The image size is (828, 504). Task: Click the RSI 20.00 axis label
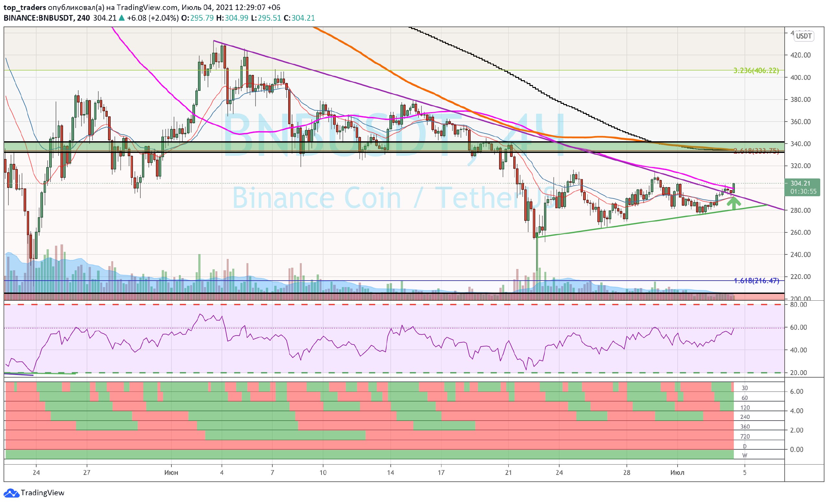799,373
